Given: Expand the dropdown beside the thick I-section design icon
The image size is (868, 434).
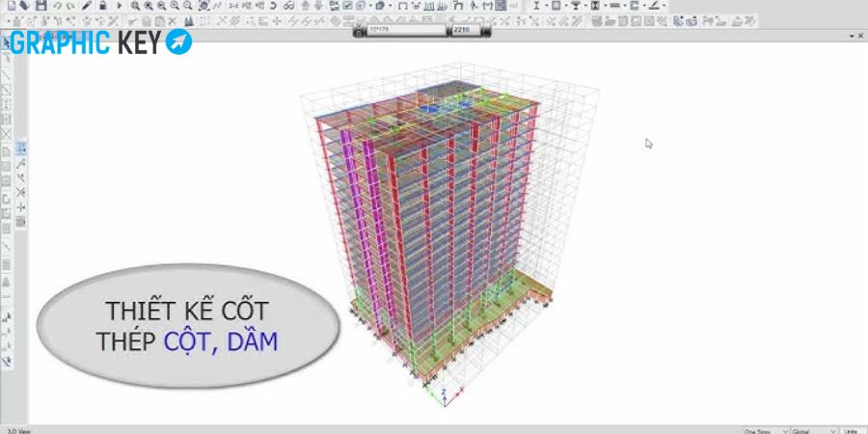Looking at the screenshot, I should pos(605,6).
